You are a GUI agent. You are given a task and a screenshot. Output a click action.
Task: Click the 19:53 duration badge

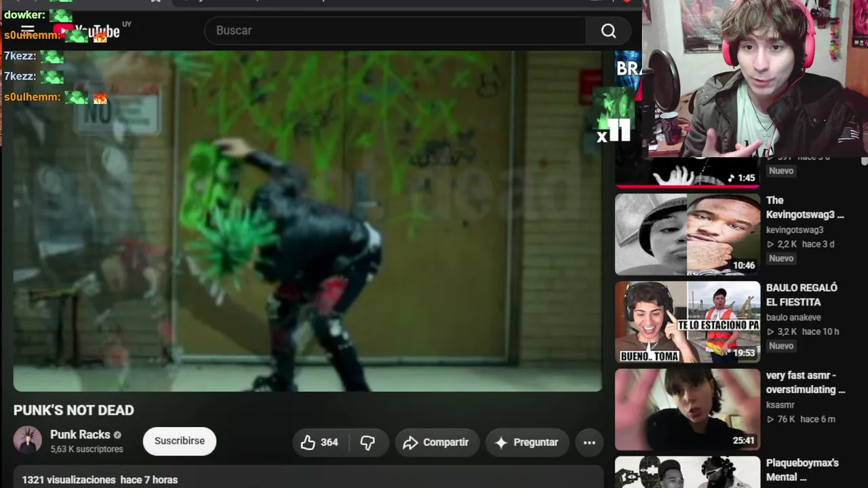tap(744, 353)
